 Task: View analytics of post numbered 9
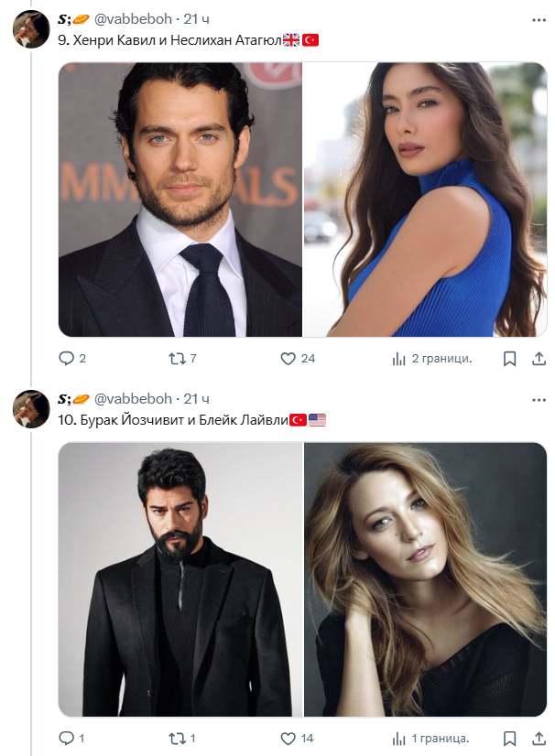pyautogui.click(x=399, y=359)
